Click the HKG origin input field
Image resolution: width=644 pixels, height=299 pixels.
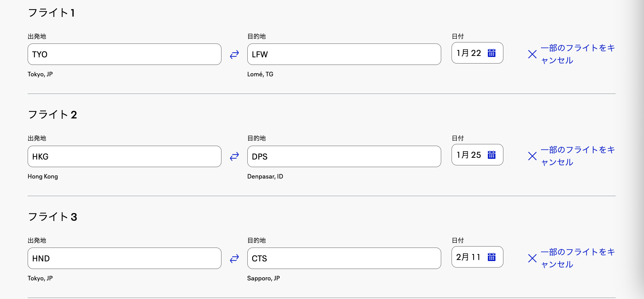(124, 156)
